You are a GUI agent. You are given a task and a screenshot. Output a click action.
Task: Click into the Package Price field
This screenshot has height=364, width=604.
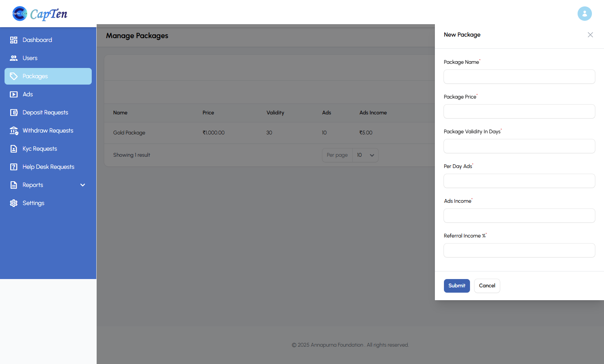point(519,111)
